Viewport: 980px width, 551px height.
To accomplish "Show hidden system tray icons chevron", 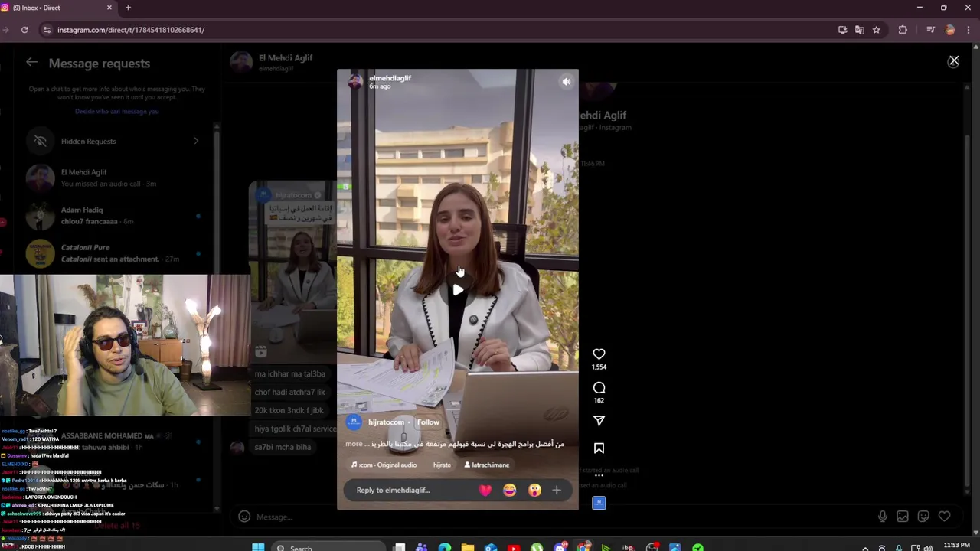I will point(865,548).
